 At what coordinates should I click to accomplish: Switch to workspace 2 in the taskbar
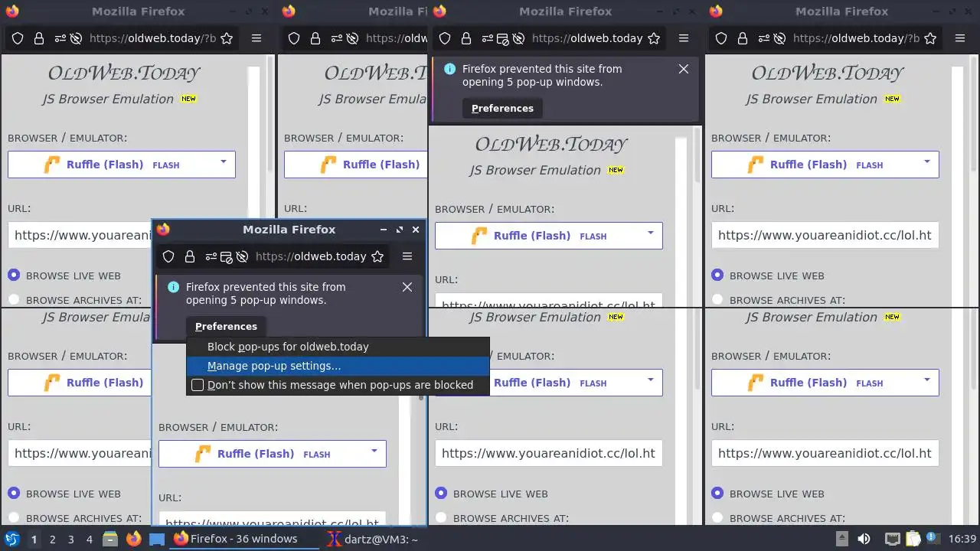click(52, 539)
